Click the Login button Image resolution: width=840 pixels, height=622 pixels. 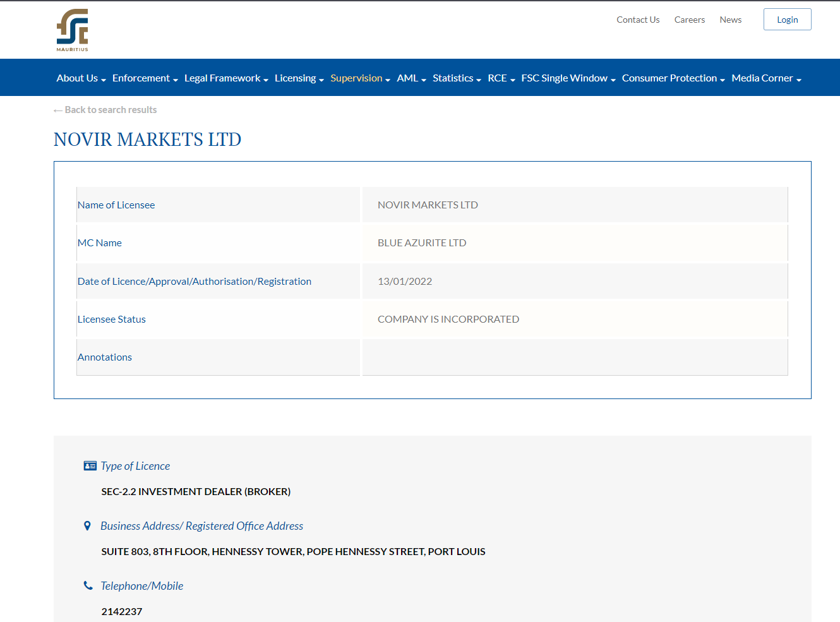click(x=788, y=20)
